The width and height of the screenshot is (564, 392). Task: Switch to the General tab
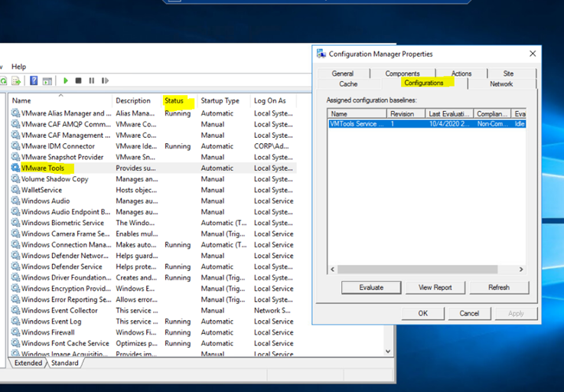[x=343, y=73]
